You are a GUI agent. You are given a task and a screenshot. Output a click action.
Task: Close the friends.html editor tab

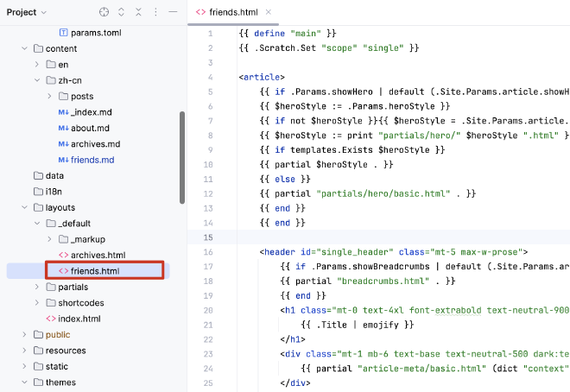click(x=269, y=12)
